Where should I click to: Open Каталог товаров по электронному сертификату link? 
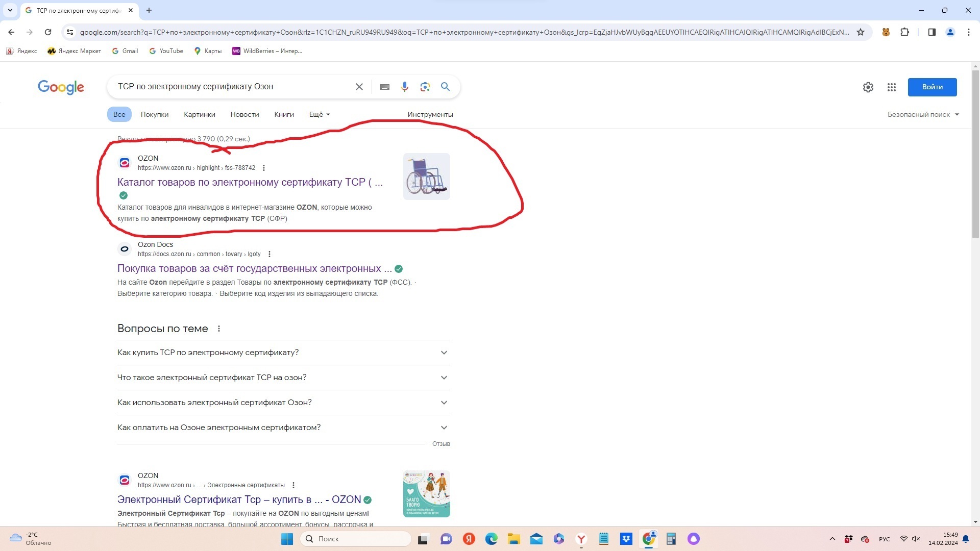pos(250,182)
